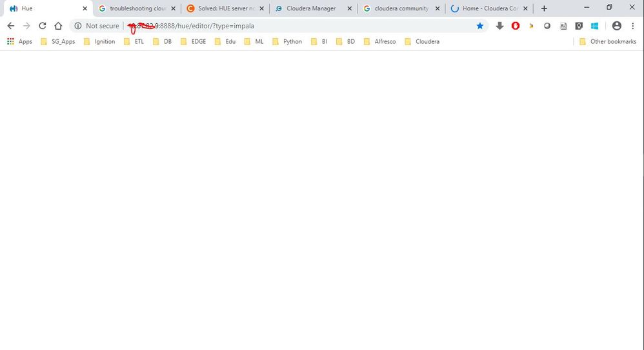Open the ML bookmark folder
644x350 pixels.
[254, 41]
